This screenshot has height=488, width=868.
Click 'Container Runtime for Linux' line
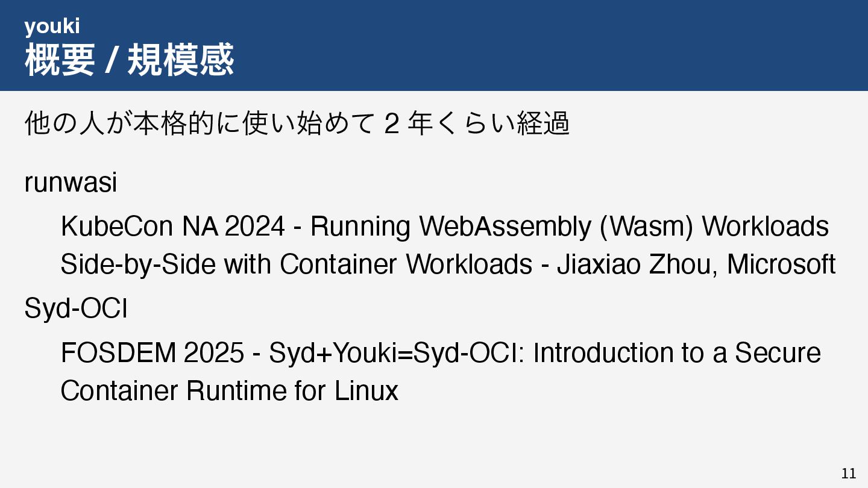[x=229, y=390]
